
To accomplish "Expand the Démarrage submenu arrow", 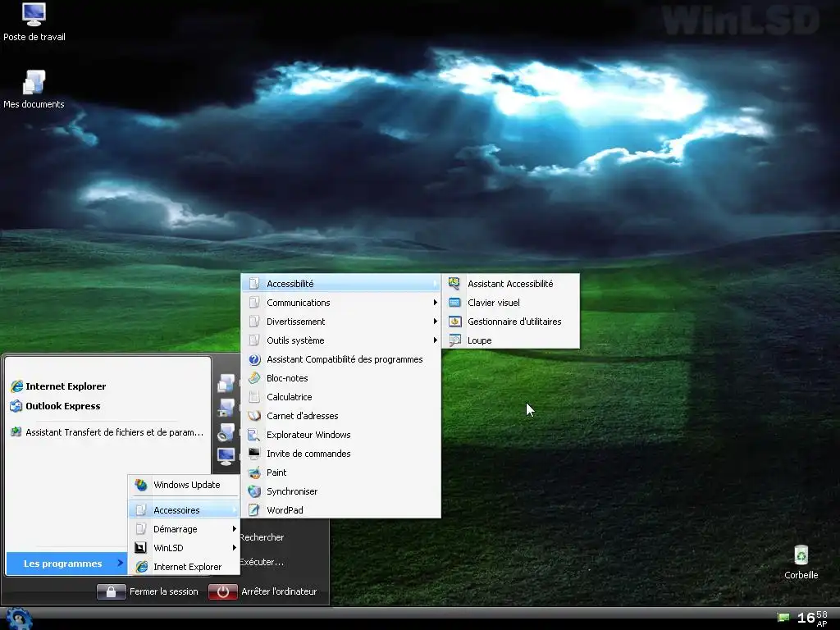I will 234,529.
